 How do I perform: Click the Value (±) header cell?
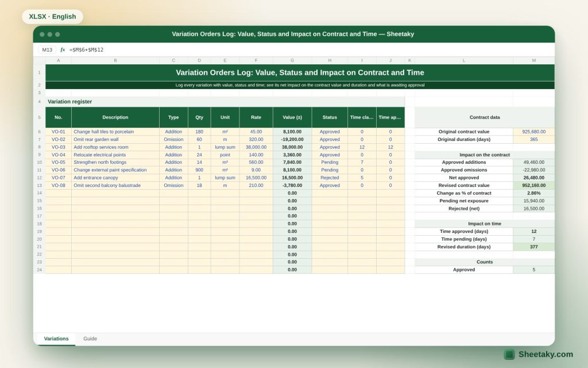pos(292,117)
